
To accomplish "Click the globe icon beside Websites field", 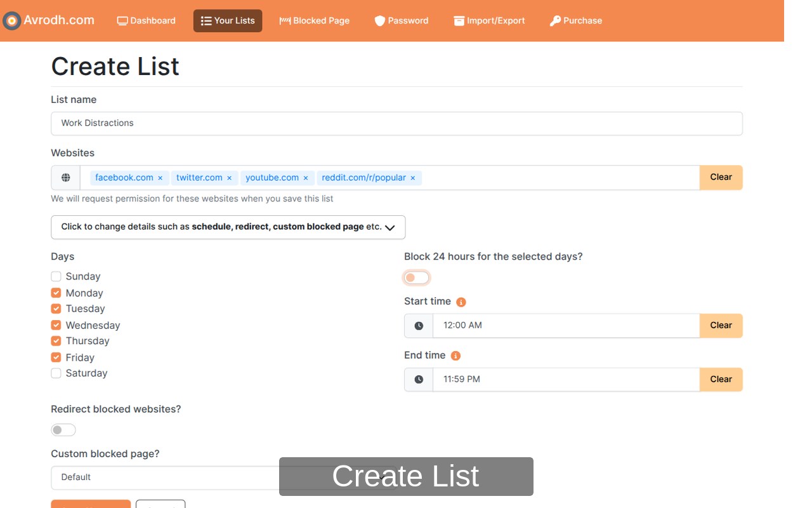I will click(x=66, y=178).
